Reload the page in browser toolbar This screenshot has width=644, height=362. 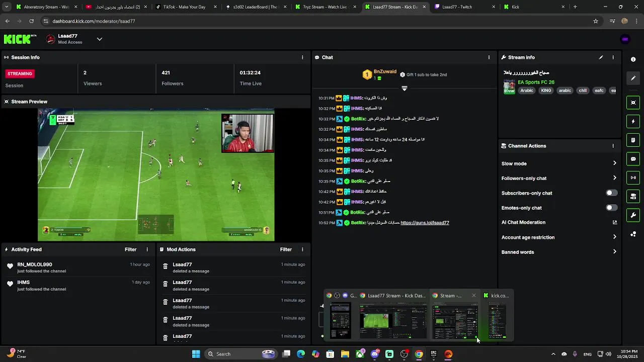pyautogui.click(x=31, y=21)
